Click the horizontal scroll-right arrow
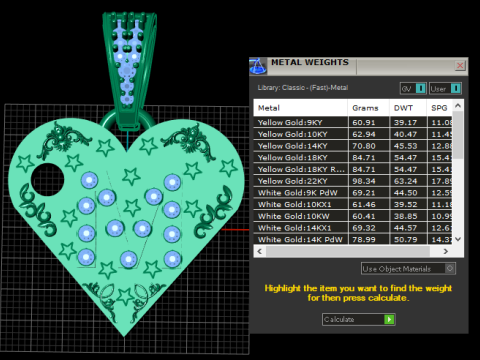The image size is (480, 360). (x=446, y=251)
